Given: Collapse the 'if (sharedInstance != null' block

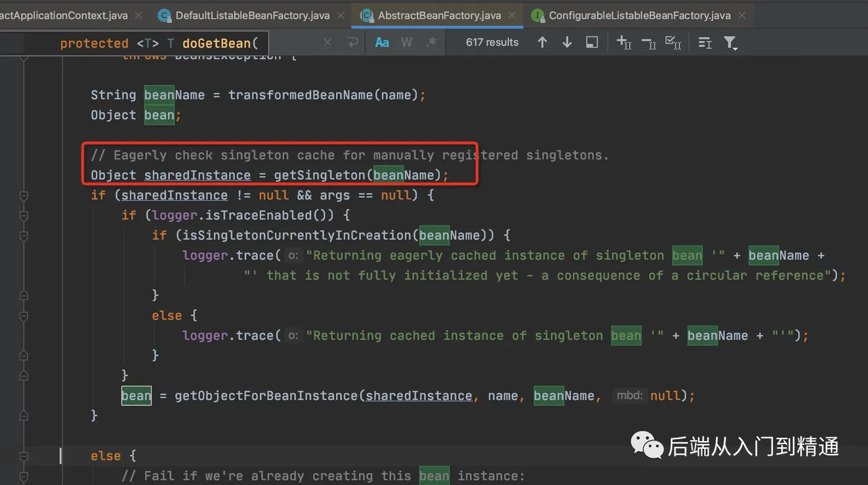Looking at the screenshot, I should pyautogui.click(x=24, y=195).
